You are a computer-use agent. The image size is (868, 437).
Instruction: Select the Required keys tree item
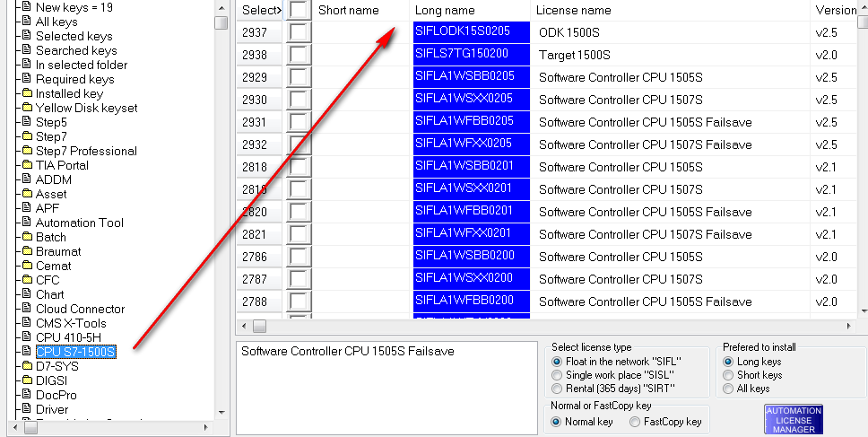[x=74, y=79]
